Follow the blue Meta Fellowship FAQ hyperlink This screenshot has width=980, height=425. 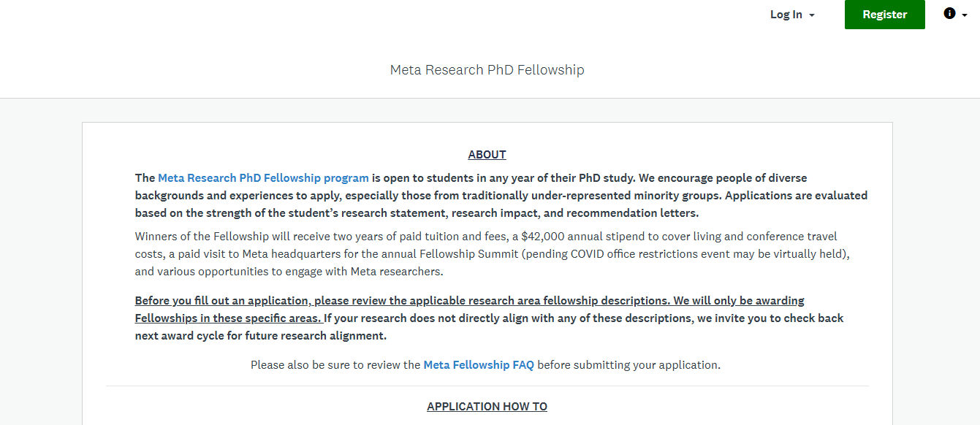479,364
